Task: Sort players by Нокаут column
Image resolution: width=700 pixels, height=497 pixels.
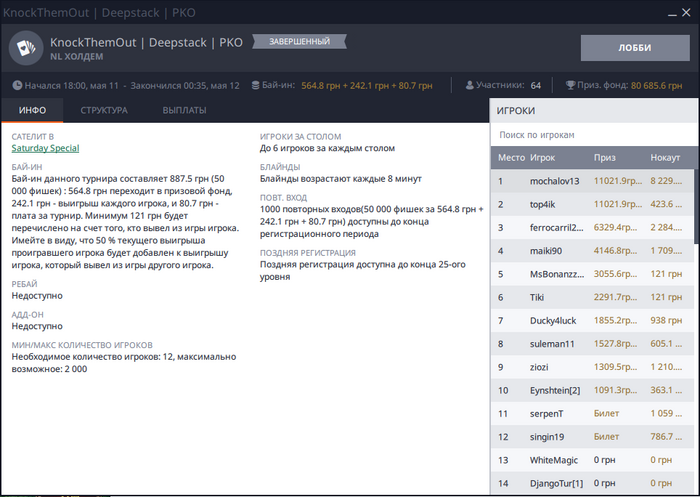Action: [x=665, y=158]
